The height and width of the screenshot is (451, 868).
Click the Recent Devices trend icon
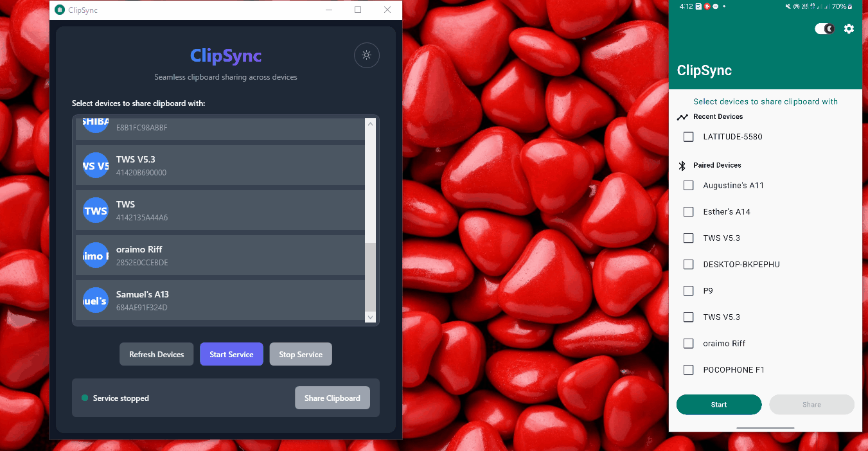(x=682, y=117)
